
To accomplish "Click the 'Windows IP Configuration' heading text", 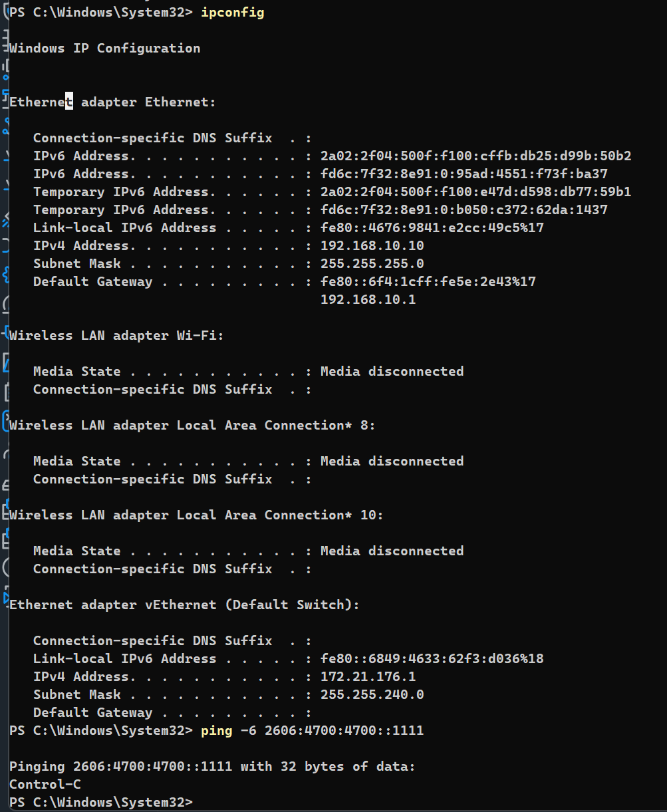I will pyautogui.click(x=104, y=48).
